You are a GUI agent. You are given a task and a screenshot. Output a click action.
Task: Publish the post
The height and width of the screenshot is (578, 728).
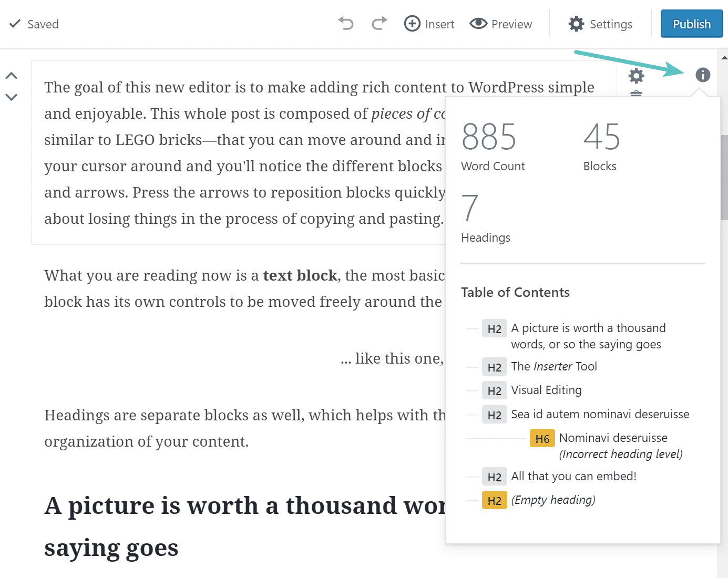click(x=691, y=24)
